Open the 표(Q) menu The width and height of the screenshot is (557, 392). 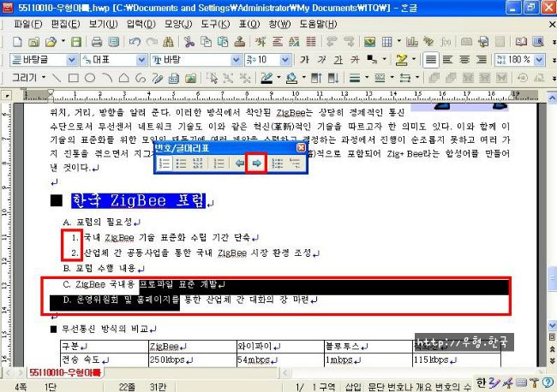pyautogui.click(x=249, y=24)
